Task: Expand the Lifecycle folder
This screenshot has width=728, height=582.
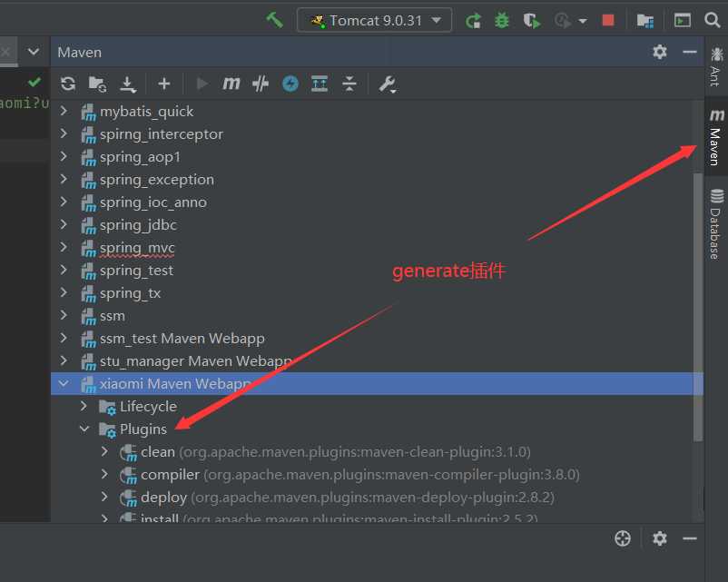Action: 84,406
